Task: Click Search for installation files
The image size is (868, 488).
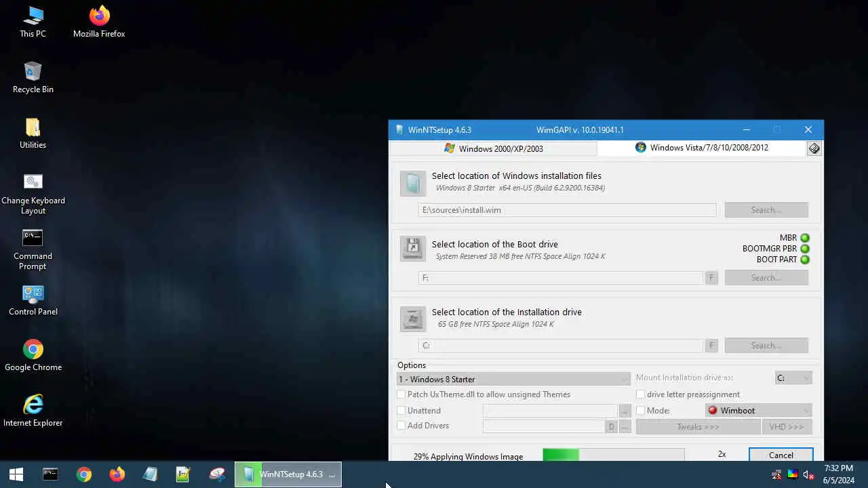Action: (766, 210)
